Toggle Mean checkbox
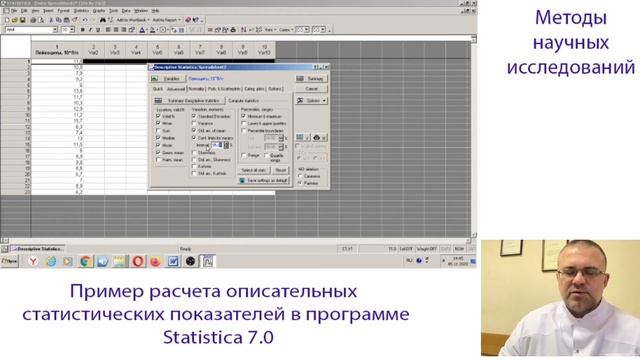This screenshot has width=640, height=360. point(158,123)
